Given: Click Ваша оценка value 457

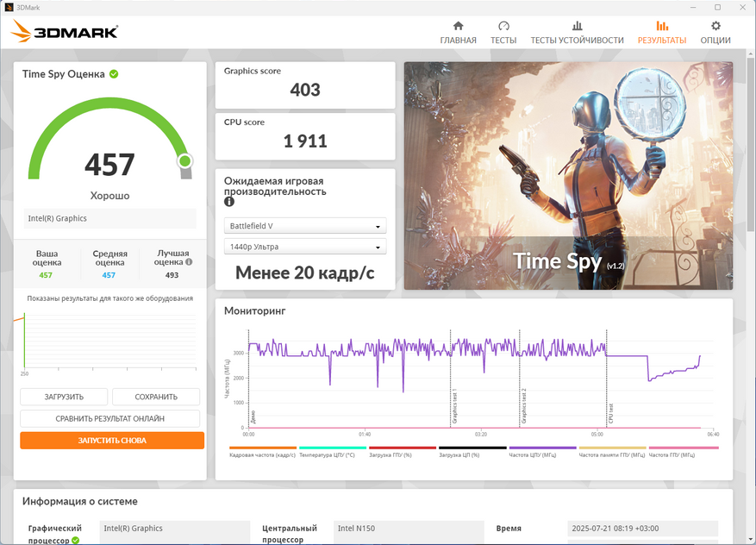Looking at the screenshot, I should (46, 275).
